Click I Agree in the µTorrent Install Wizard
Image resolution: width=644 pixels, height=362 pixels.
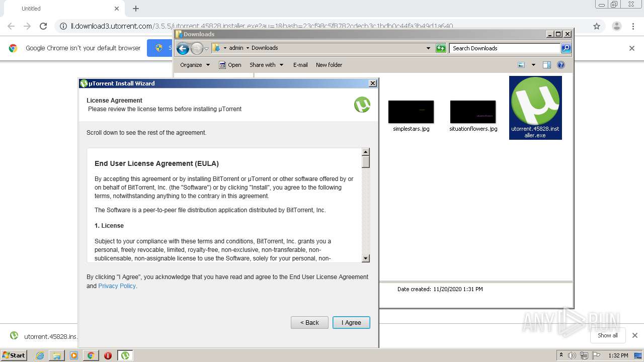(351, 323)
